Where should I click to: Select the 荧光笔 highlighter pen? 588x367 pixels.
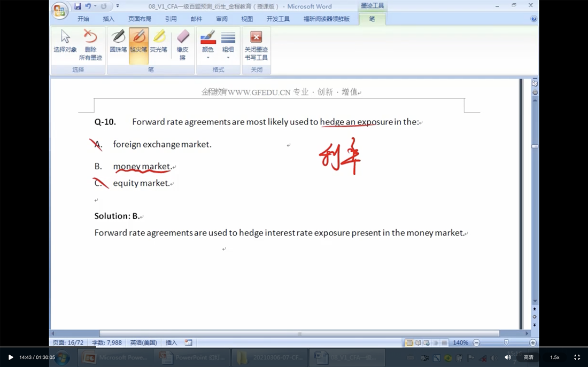point(159,41)
